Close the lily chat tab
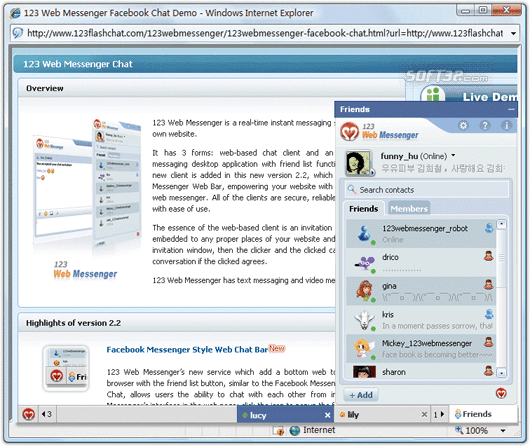 tap(424, 415)
